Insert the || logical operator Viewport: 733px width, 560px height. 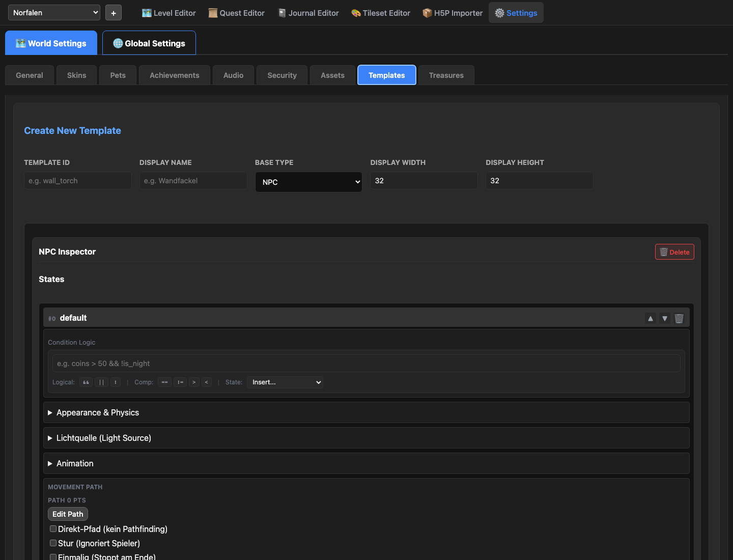click(101, 382)
